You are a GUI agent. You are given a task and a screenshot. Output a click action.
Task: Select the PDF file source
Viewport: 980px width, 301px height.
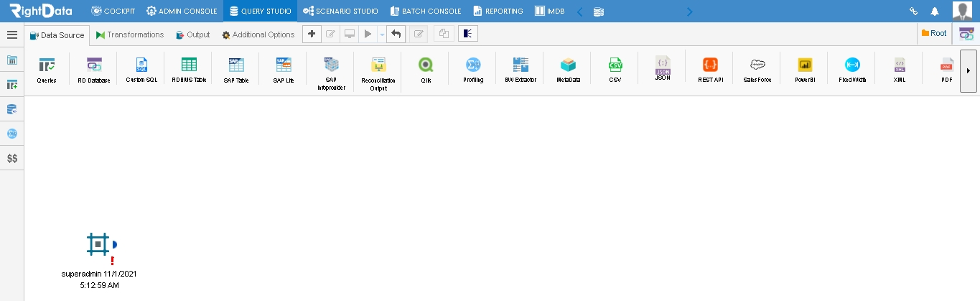tap(947, 70)
